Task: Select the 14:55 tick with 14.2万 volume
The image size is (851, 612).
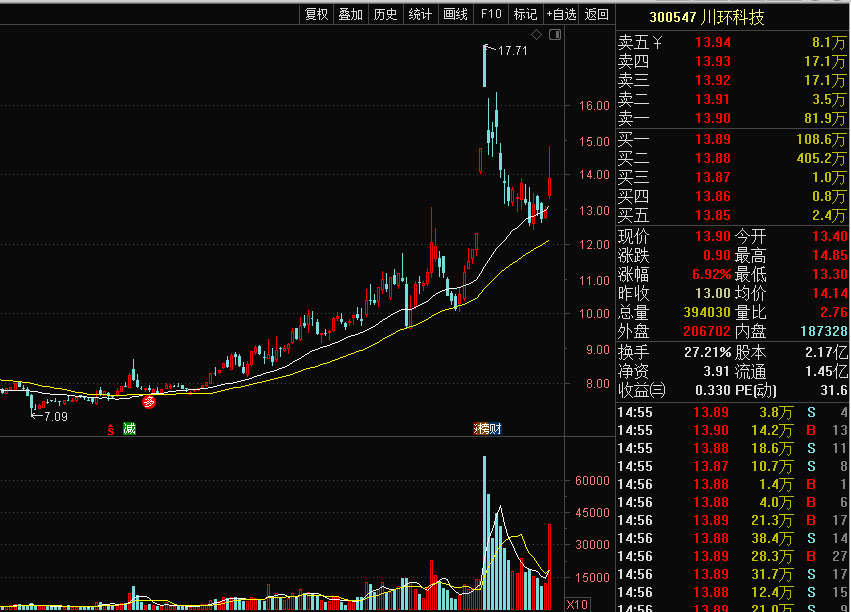Action: [x=732, y=430]
